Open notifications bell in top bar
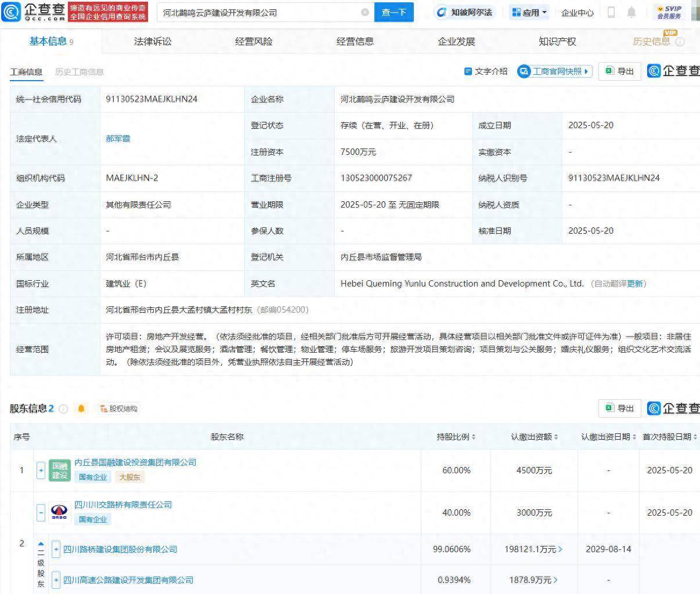 (x=632, y=12)
